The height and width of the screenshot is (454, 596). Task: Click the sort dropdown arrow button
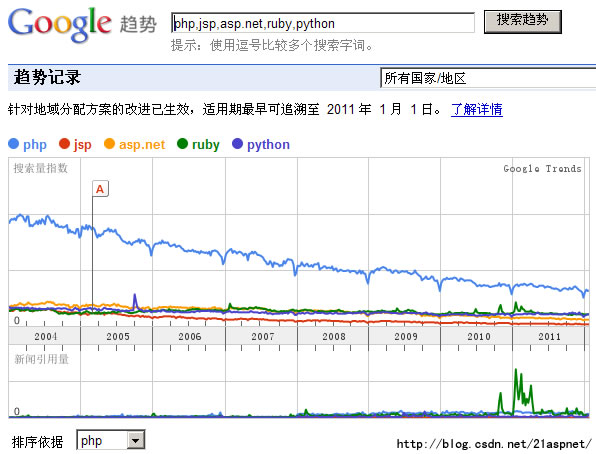[136, 441]
